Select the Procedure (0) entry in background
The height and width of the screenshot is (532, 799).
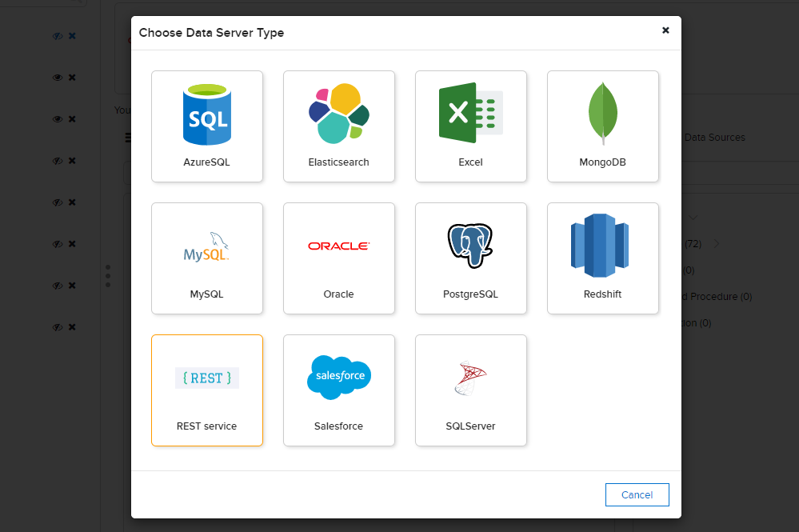click(x=717, y=297)
